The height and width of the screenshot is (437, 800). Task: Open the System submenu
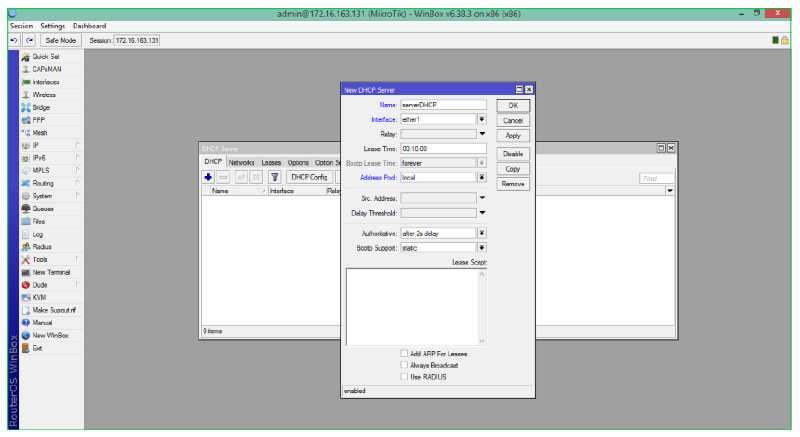point(51,196)
